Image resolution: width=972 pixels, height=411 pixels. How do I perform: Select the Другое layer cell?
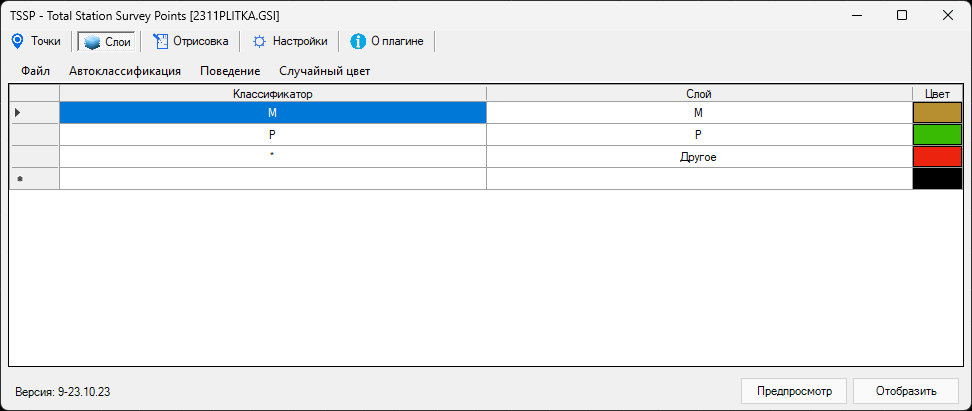699,157
